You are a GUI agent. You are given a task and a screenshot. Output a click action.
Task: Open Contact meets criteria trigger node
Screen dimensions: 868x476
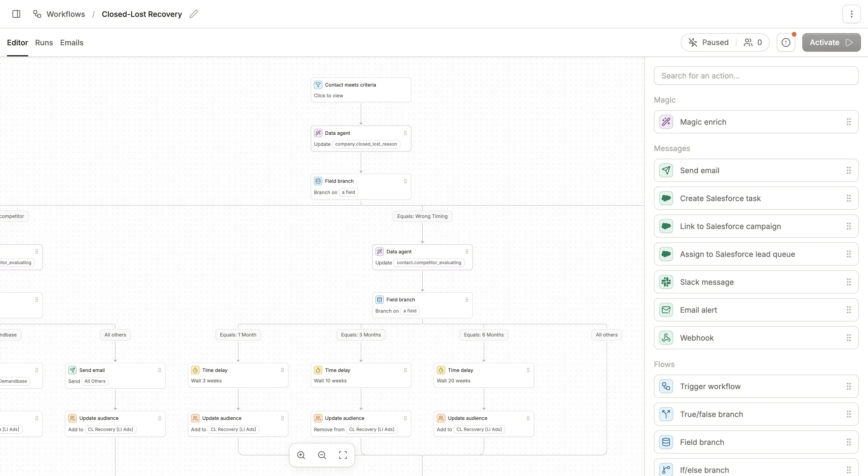point(360,90)
